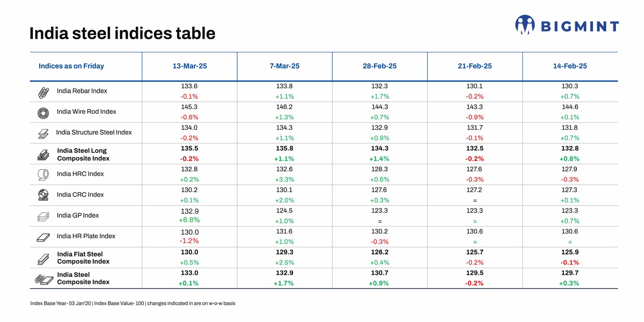Click the India Rebar Index icon

click(x=44, y=92)
